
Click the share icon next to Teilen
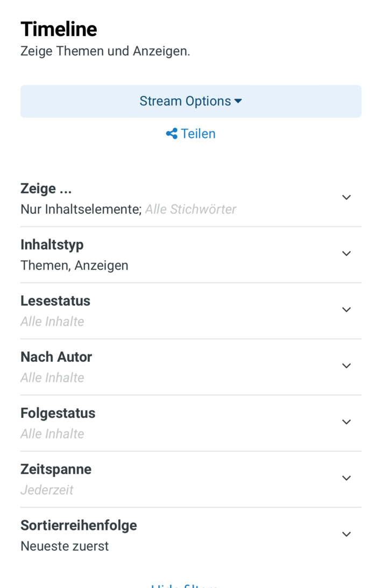(x=172, y=134)
